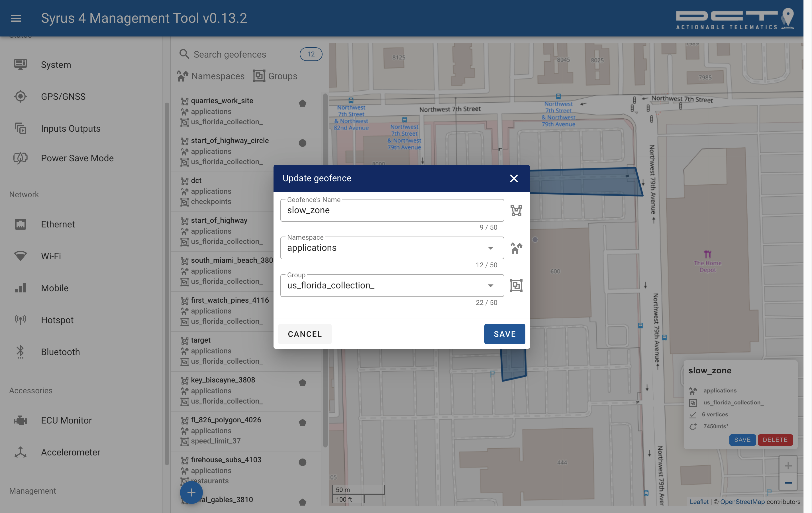
Task: Click the Hotspot antenna icon
Action: 21,320
